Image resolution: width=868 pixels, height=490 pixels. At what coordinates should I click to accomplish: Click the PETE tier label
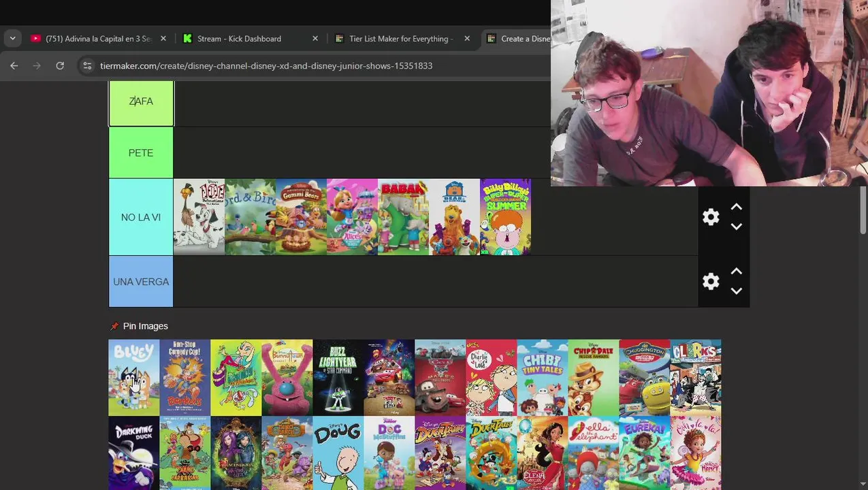(141, 152)
